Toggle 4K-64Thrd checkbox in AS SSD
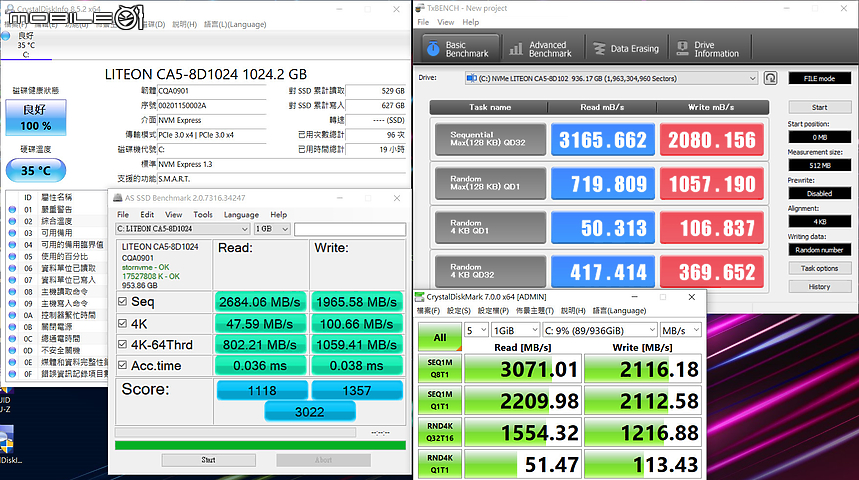The image size is (859, 480). (123, 345)
